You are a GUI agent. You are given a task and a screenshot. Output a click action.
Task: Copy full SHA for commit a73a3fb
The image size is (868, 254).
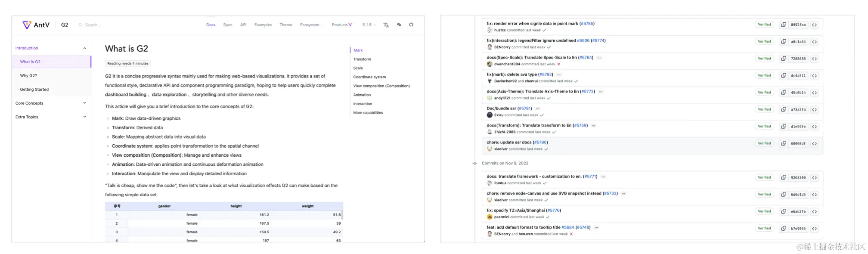(784, 109)
